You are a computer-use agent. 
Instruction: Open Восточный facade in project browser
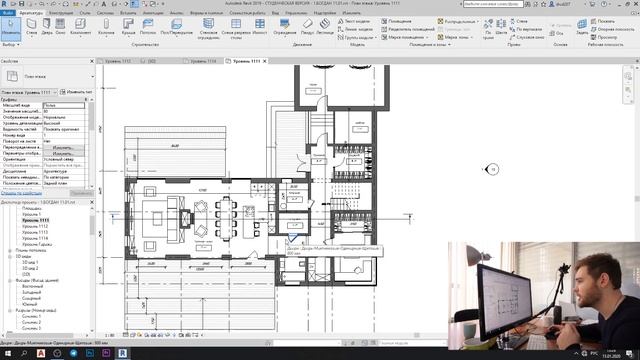coord(32,287)
